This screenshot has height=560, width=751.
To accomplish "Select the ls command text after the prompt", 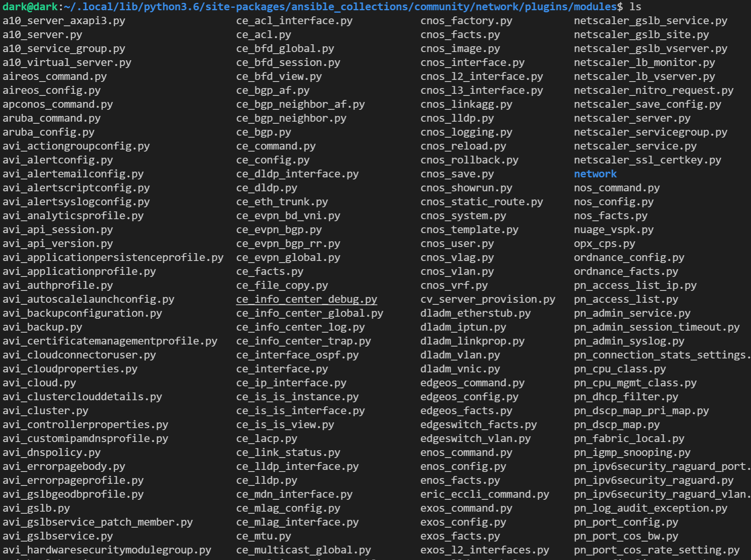I will (x=635, y=7).
